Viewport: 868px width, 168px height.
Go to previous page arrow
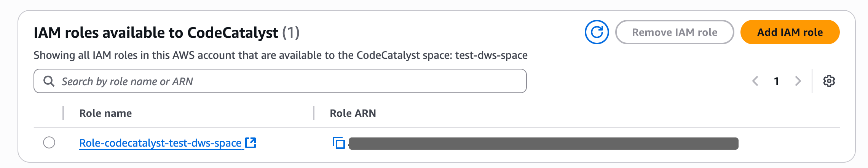(755, 81)
